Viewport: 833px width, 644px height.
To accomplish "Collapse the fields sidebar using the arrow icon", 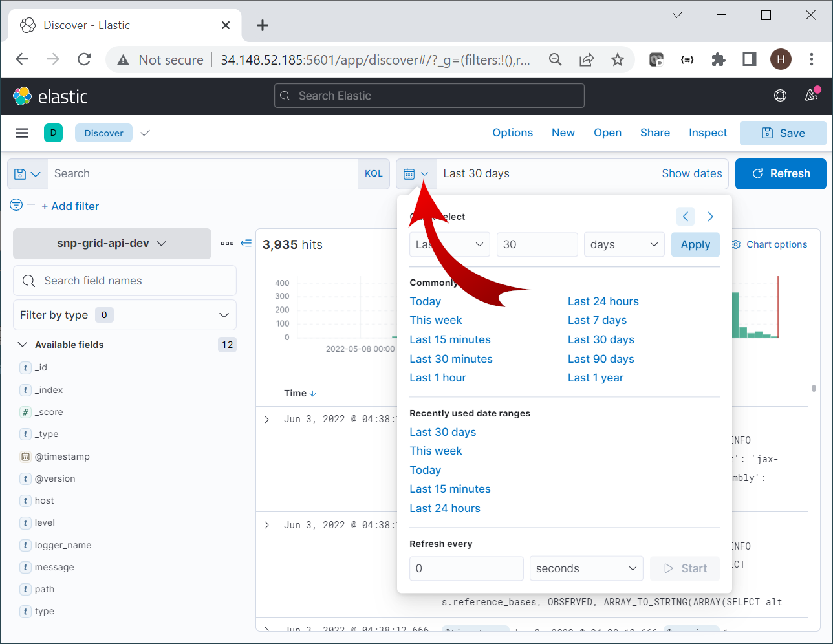I will (x=246, y=243).
